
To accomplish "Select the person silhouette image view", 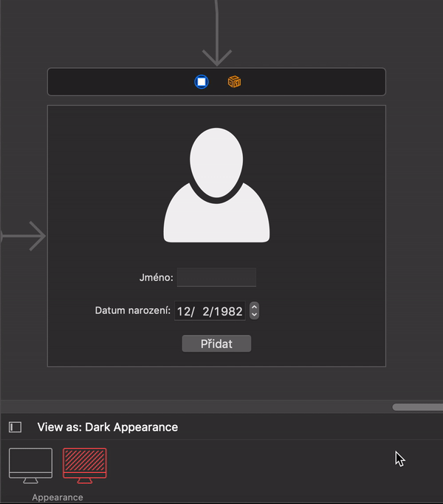I will coord(216,185).
